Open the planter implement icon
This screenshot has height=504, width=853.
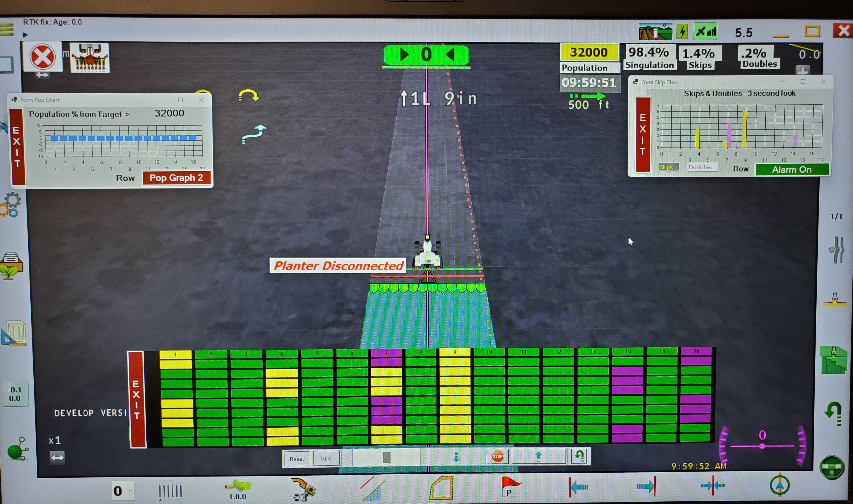click(x=90, y=57)
